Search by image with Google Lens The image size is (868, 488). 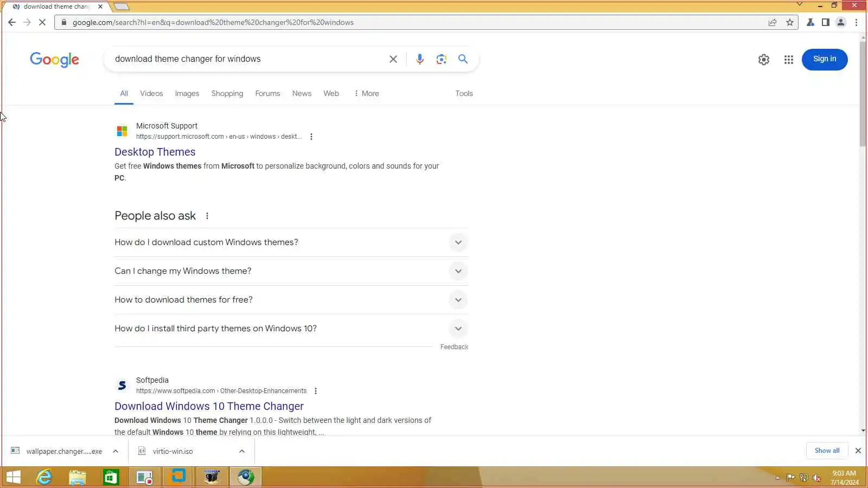click(x=442, y=59)
